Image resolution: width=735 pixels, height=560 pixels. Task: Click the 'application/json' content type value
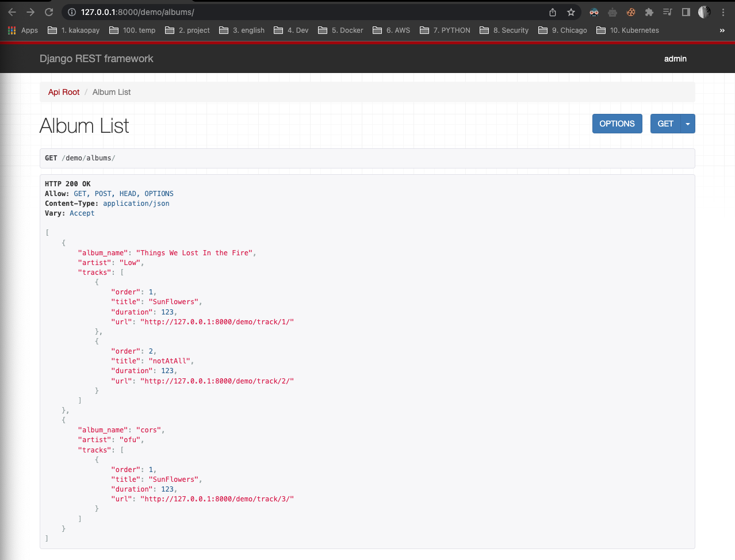point(136,204)
